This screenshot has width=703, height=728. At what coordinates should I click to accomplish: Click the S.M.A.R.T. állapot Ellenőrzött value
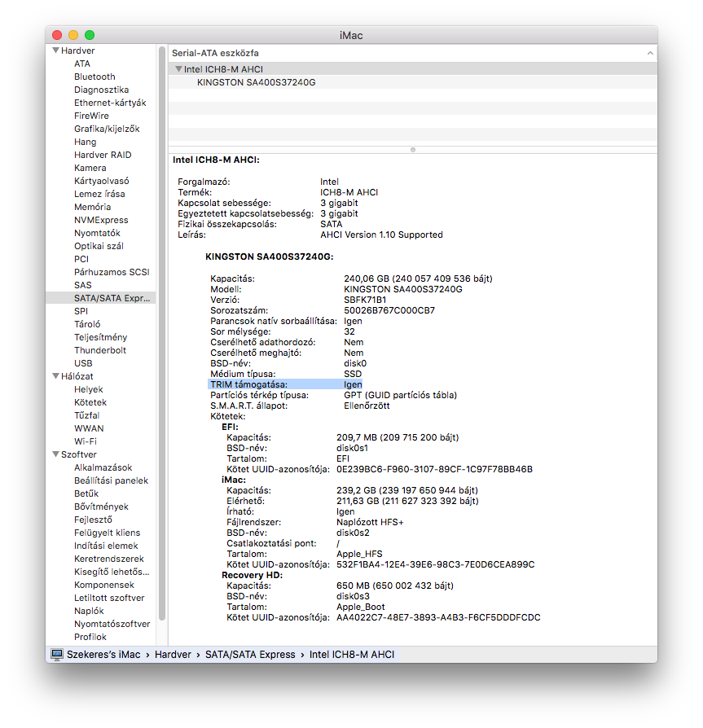click(x=367, y=406)
